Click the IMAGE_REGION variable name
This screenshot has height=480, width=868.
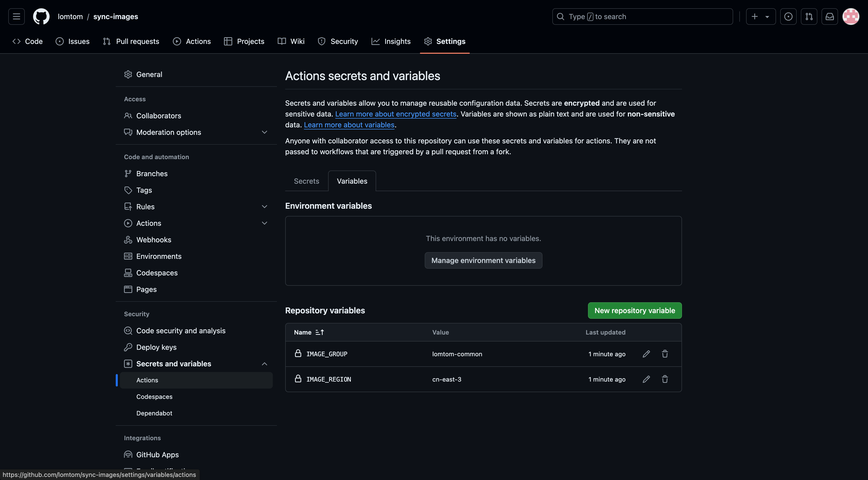click(329, 379)
